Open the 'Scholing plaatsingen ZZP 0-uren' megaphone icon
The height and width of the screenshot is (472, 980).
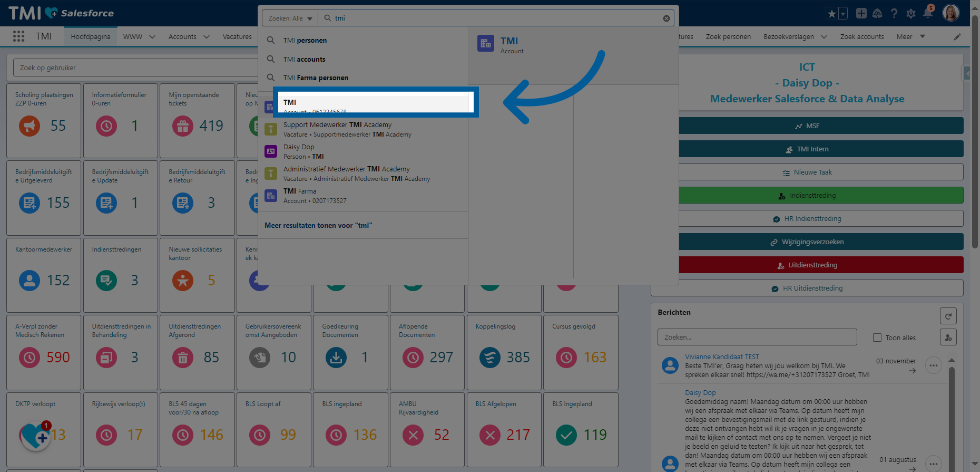coord(30,126)
